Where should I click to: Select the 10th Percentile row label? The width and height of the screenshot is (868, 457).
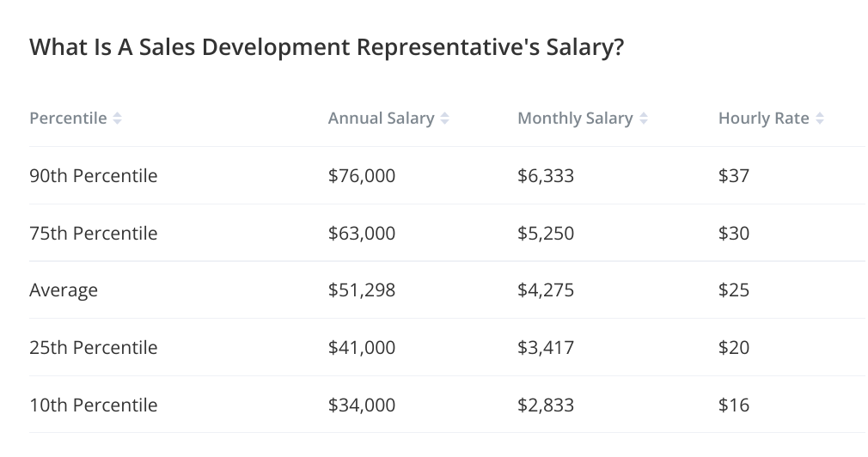tap(94, 405)
